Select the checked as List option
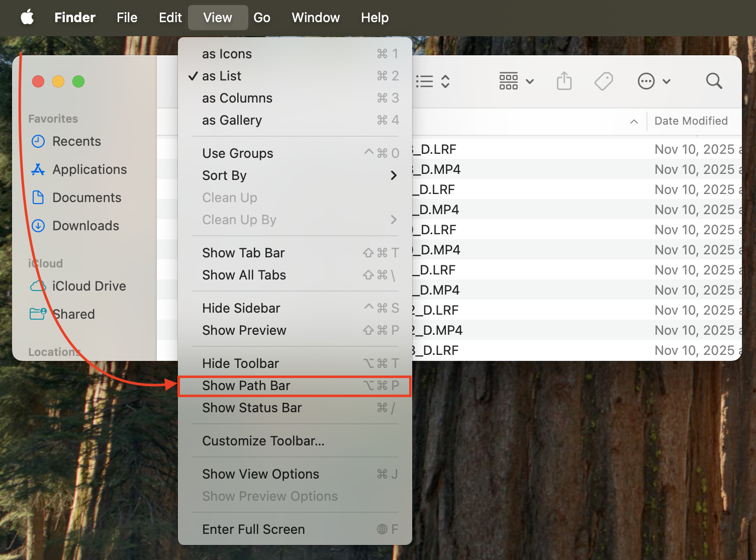 point(295,76)
